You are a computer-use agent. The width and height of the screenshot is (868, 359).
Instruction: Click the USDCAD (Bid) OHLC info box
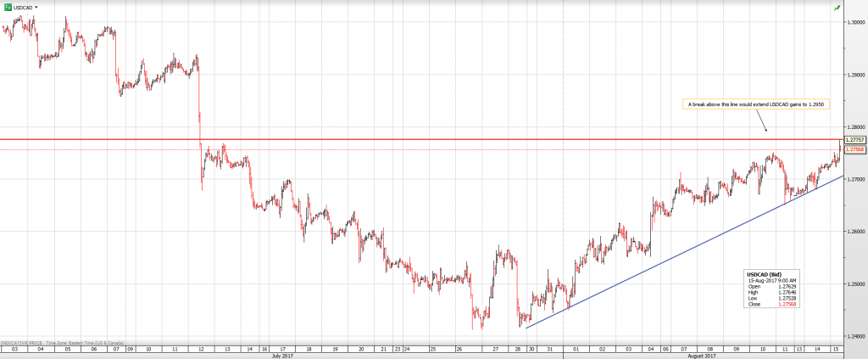[773, 289]
